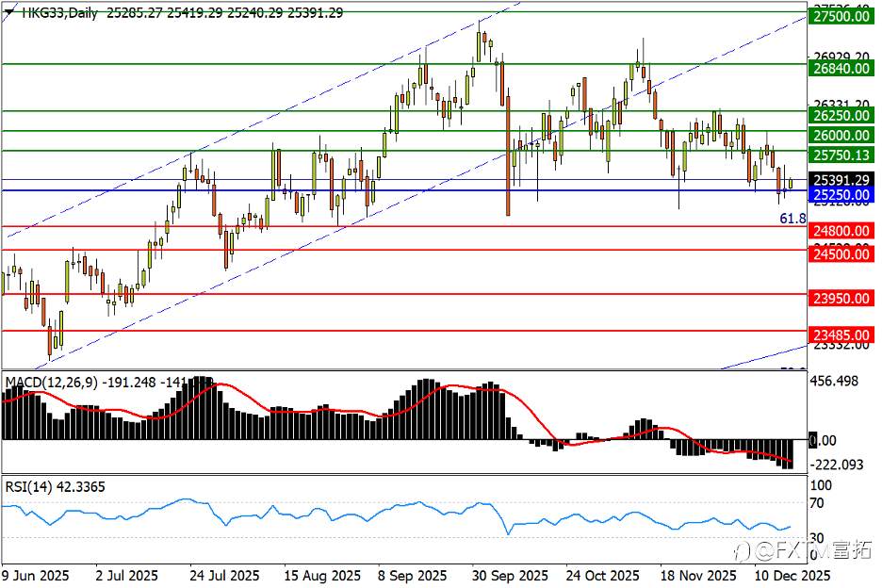Click the 26250.00 resistance price label
This screenshot has height=588, width=882.
coord(841,115)
